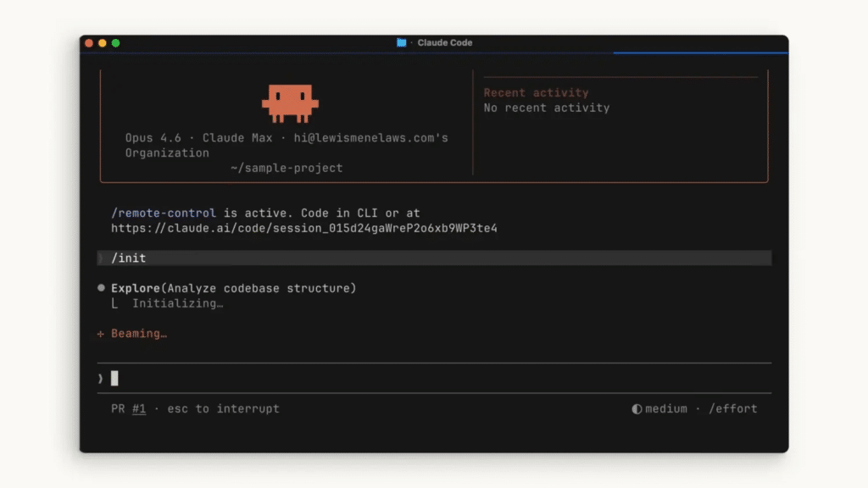Click the half-circle effort level icon

pyautogui.click(x=637, y=409)
